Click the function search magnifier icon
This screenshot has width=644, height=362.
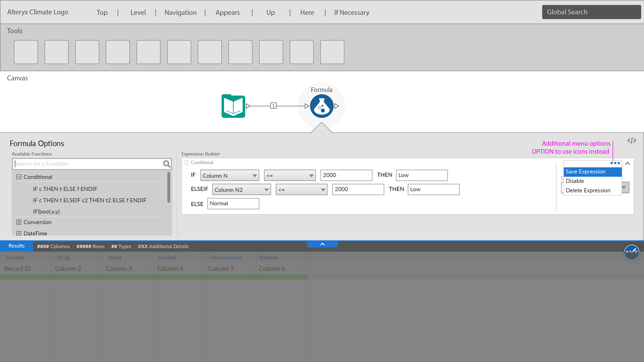(166, 164)
